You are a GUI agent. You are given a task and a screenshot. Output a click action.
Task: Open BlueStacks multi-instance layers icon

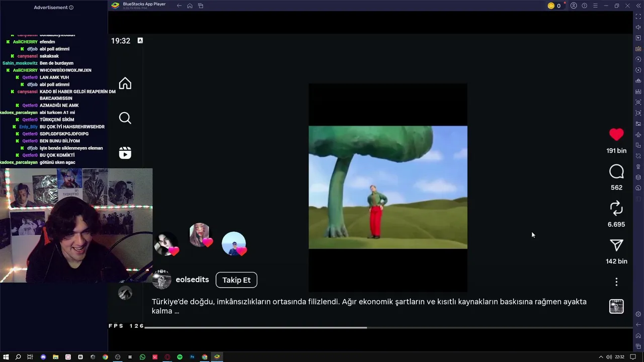(x=638, y=177)
